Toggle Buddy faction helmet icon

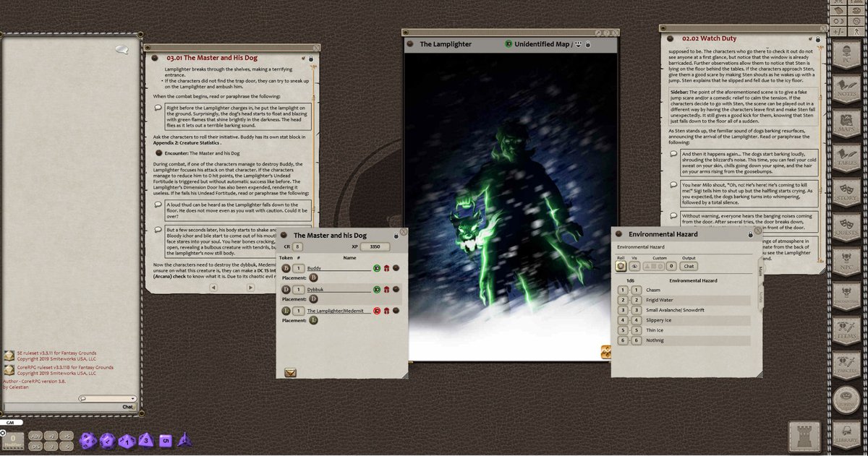pyautogui.click(x=386, y=268)
